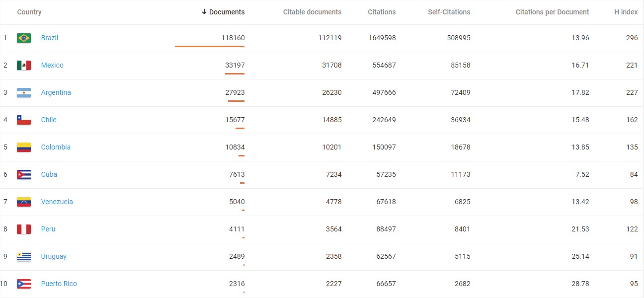Sort by Citations per Document header

click(552, 12)
